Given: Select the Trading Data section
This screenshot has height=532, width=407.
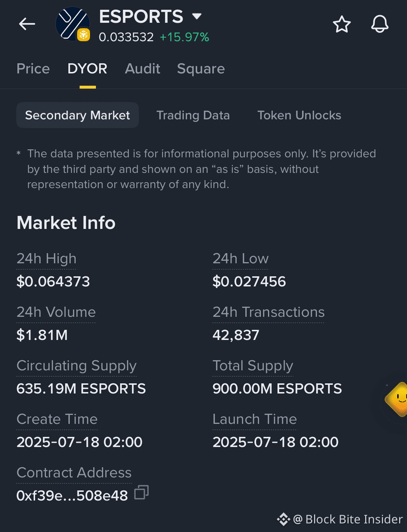Looking at the screenshot, I should tap(193, 115).
